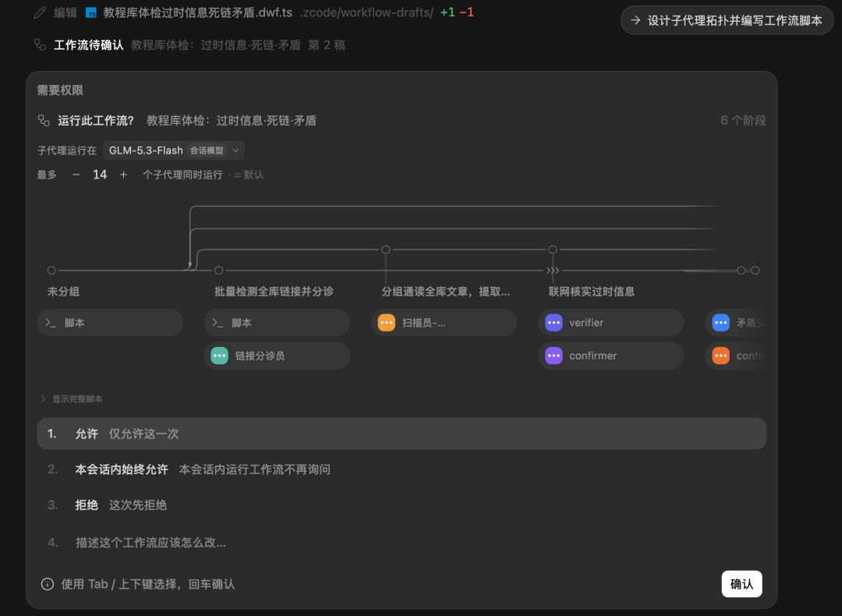Click the chevron of the model selector
Screen dimensions: 842x616
pyautogui.click(x=235, y=150)
